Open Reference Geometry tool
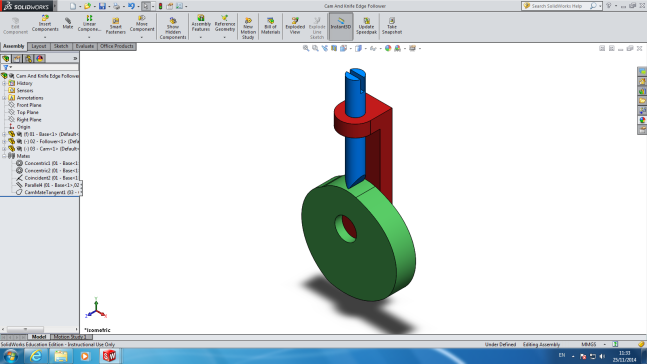 click(225, 24)
